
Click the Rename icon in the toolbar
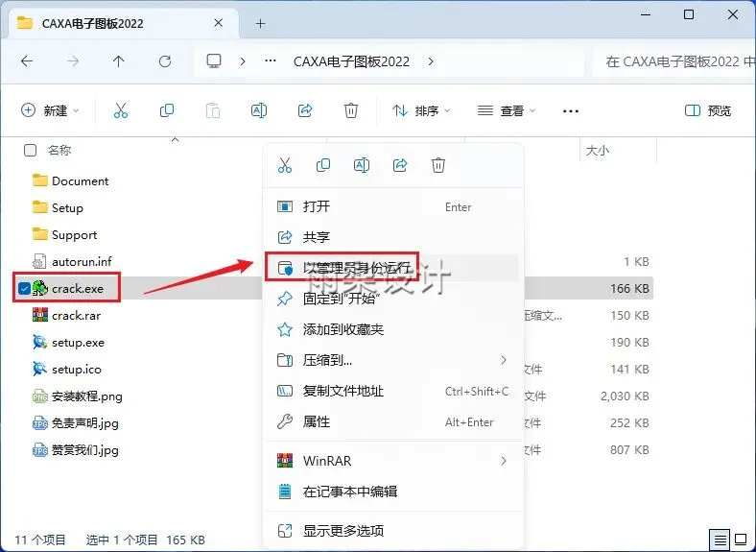tap(259, 111)
